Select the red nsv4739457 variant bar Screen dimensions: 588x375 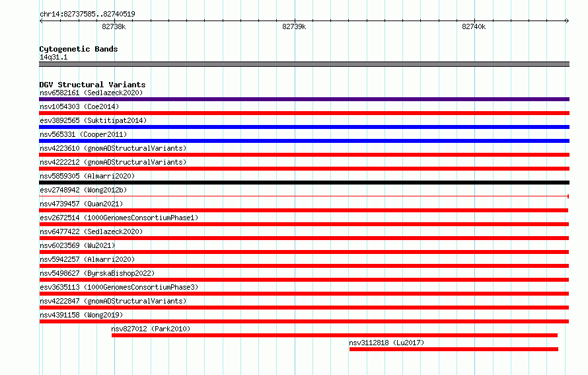(x=304, y=210)
